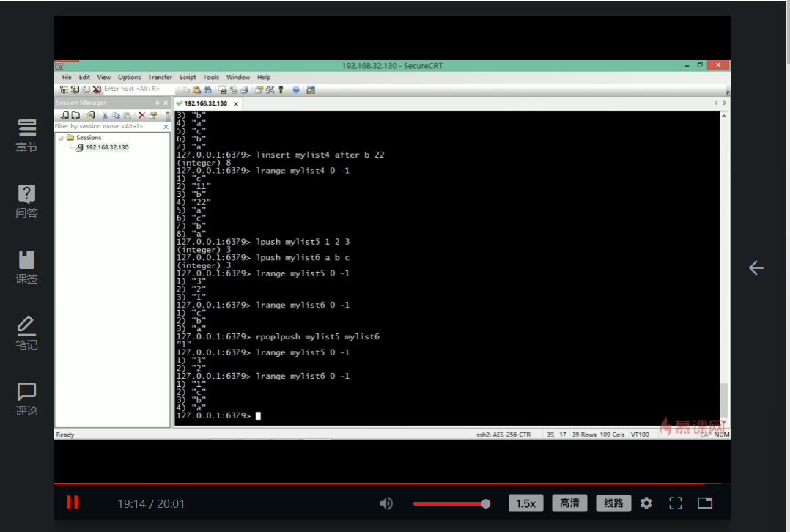Click Connect icon in Session Manager toolbar

click(x=64, y=115)
